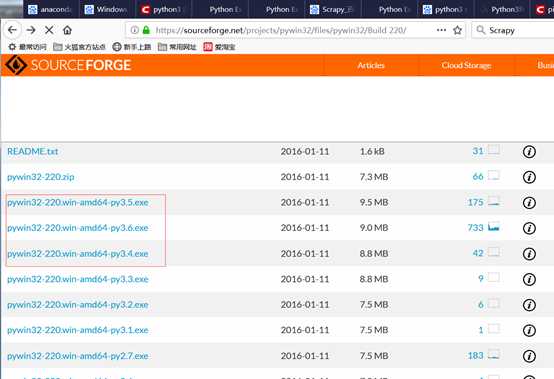
Task: Open the pywin32-220.zip file link
Action: (41, 177)
